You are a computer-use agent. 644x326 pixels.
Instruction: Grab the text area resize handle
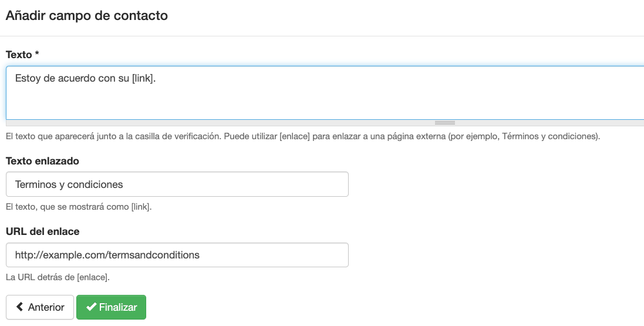tap(445, 123)
